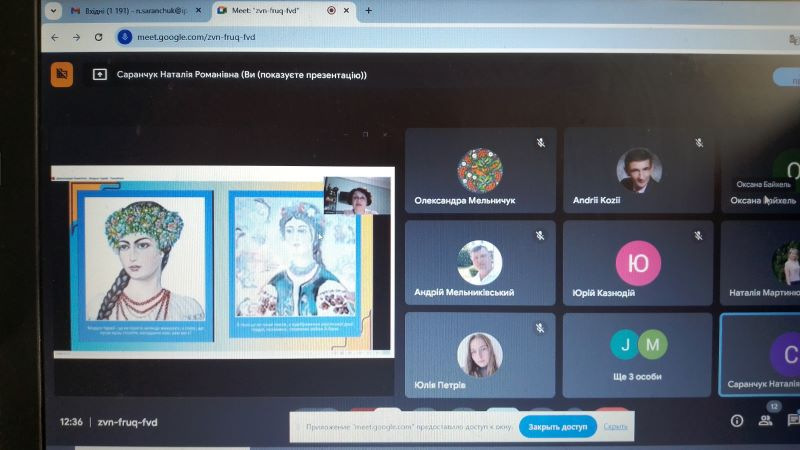The image size is (800, 450).
Task: Close the Meet zvn-fruq-fvd tab
Action: pos(346,10)
